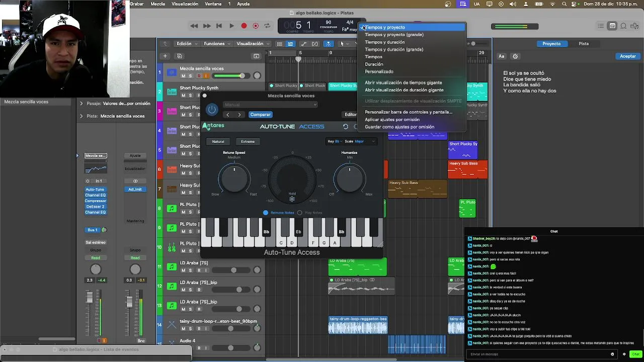
Task: Click pan knob of Mezcla sencilla voces track
Action: [x=257, y=76]
